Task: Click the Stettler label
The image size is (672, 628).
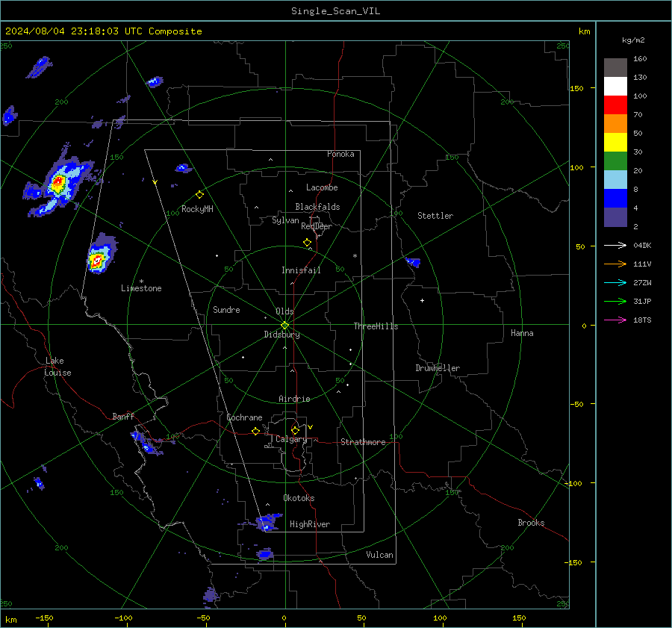Action: click(x=435, y=216)
